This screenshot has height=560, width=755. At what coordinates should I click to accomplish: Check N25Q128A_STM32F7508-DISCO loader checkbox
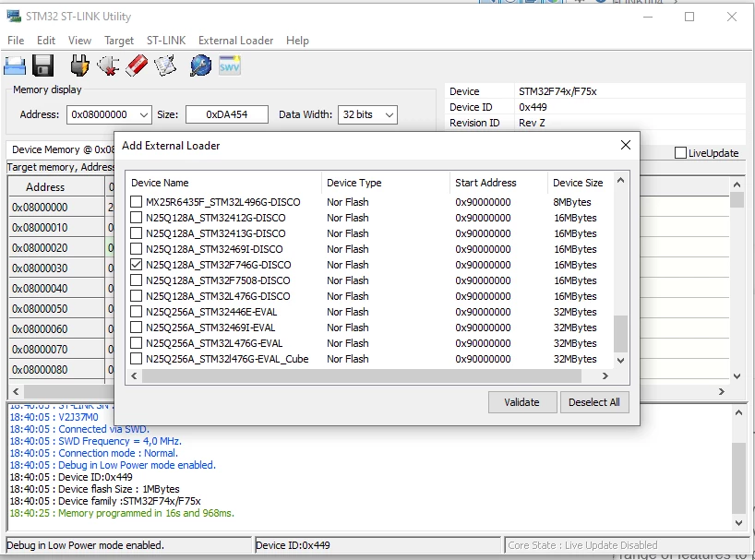(137, 280)
